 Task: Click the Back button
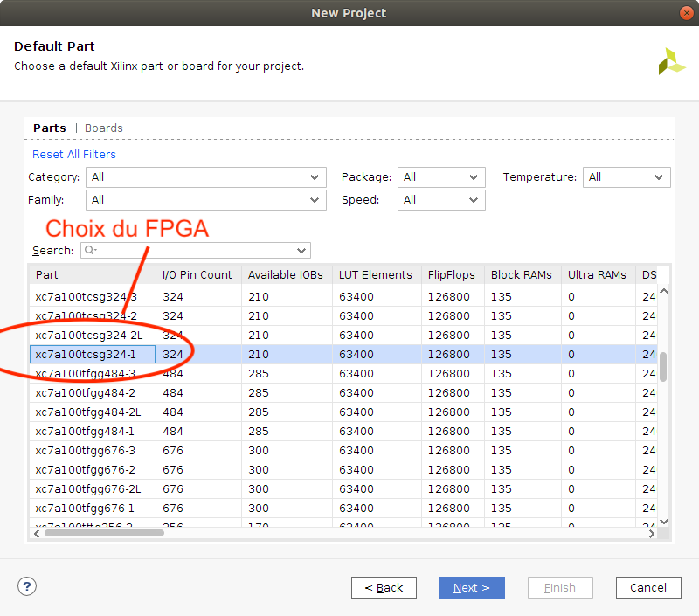384,587
